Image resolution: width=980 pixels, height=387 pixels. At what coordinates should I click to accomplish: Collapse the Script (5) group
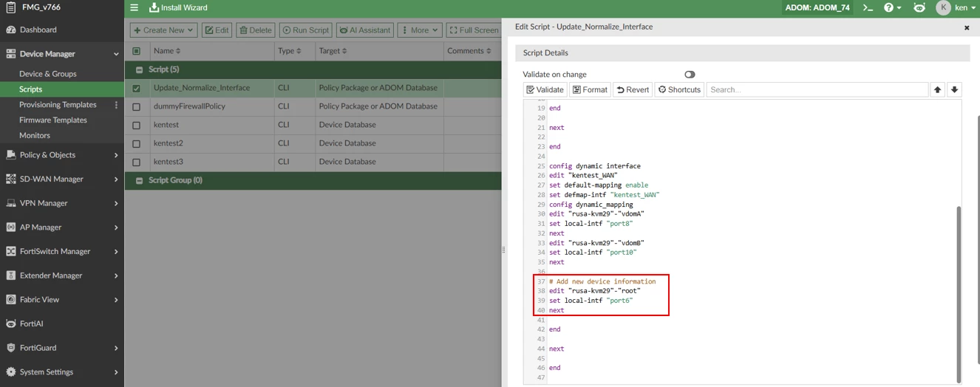coord(139,69)
